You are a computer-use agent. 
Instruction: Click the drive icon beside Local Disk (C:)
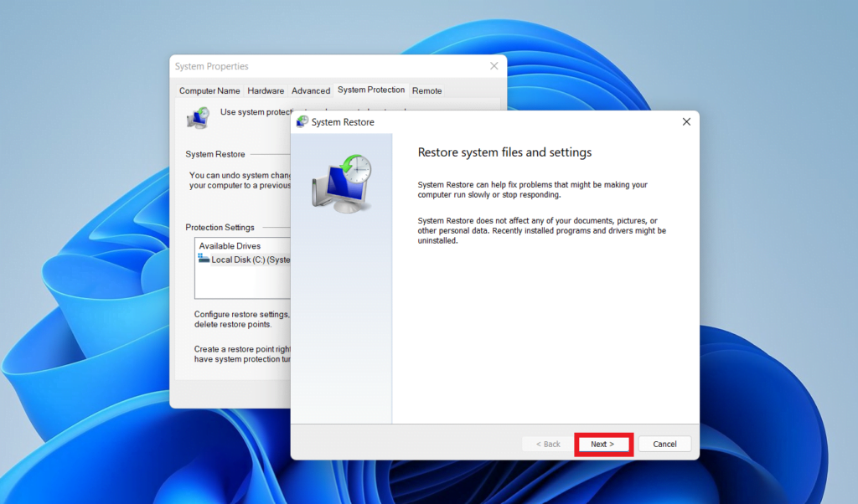(x=204, y=259)
